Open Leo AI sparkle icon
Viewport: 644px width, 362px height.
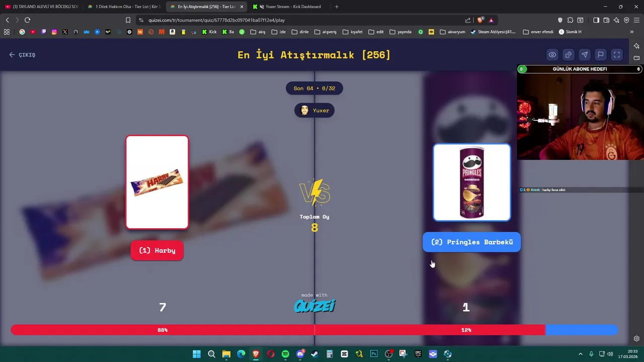(x=616, y=20)
